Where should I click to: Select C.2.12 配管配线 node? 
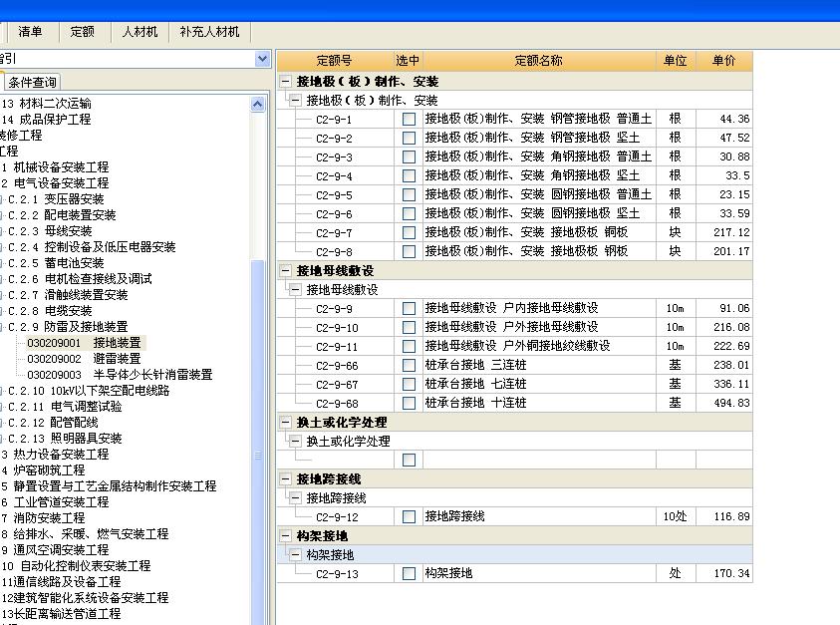[53, 423]
